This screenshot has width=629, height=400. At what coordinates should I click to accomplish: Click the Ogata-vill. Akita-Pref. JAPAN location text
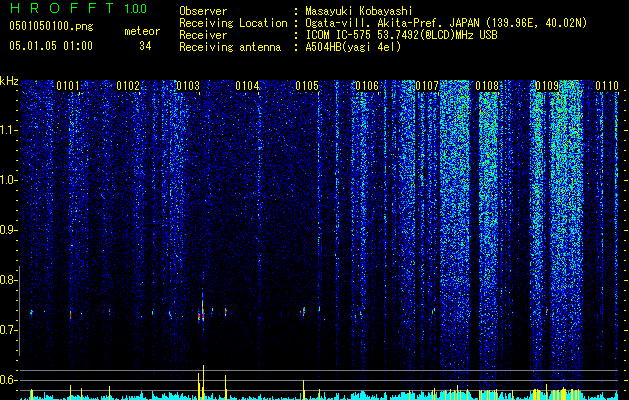pos(446,23)
